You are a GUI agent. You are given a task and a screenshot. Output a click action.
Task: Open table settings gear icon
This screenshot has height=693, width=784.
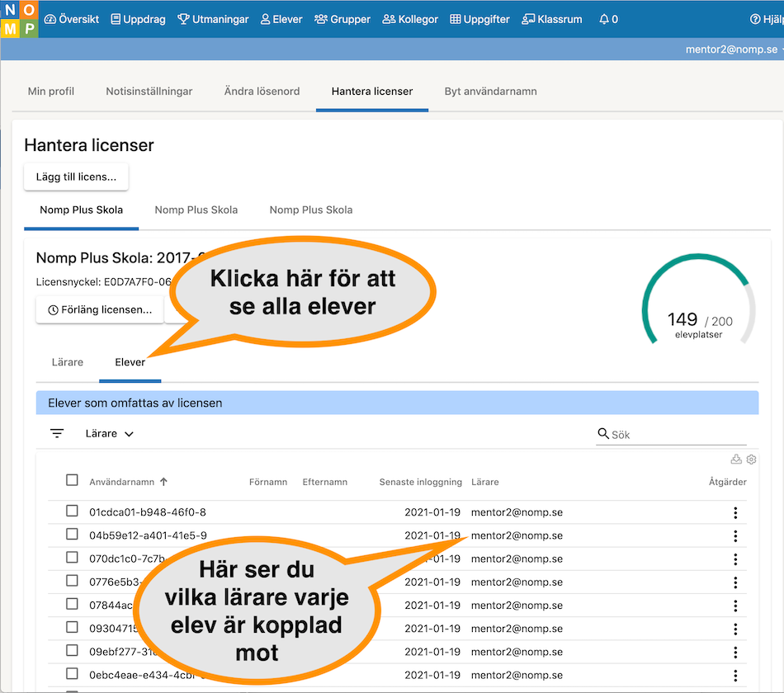(x=751, y=459)
